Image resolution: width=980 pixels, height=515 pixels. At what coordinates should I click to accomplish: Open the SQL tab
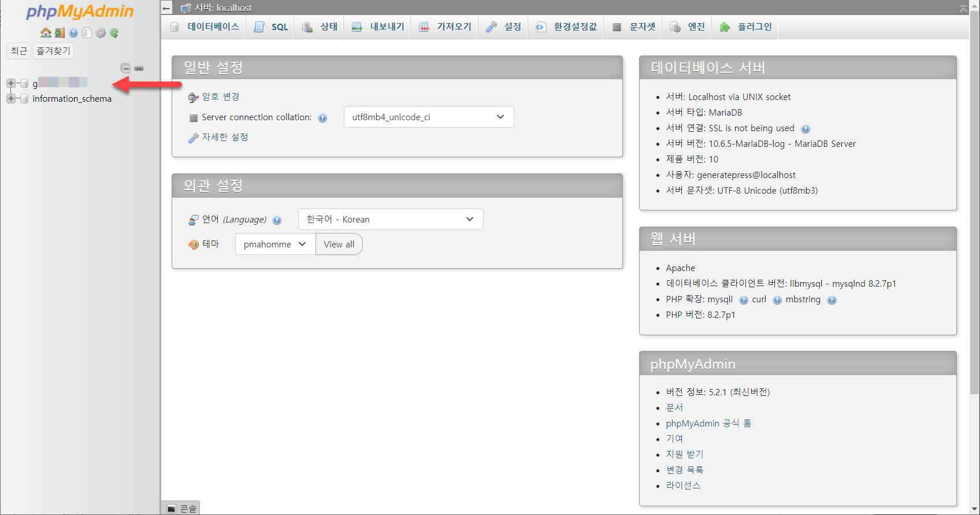click(x=271, y=27)
